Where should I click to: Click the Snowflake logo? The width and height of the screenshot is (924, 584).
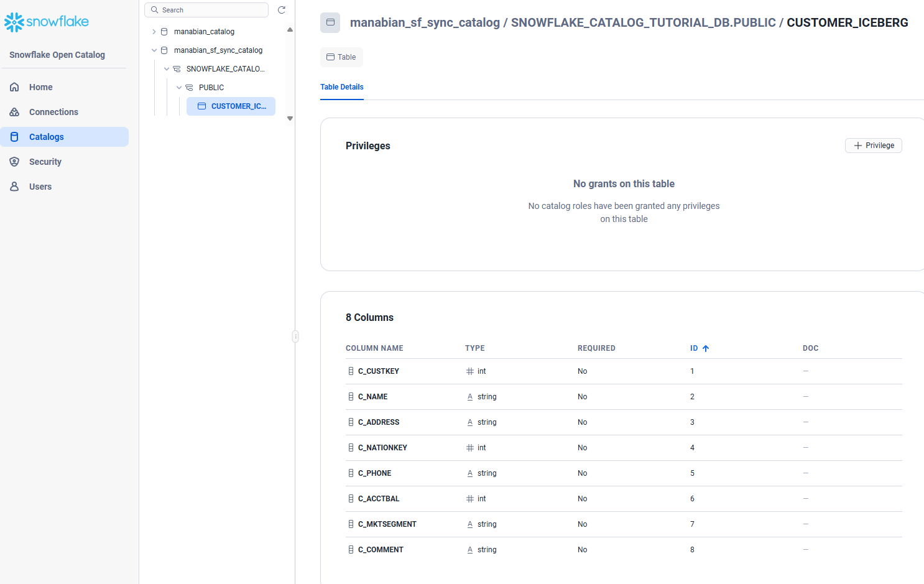pos(47,22)
